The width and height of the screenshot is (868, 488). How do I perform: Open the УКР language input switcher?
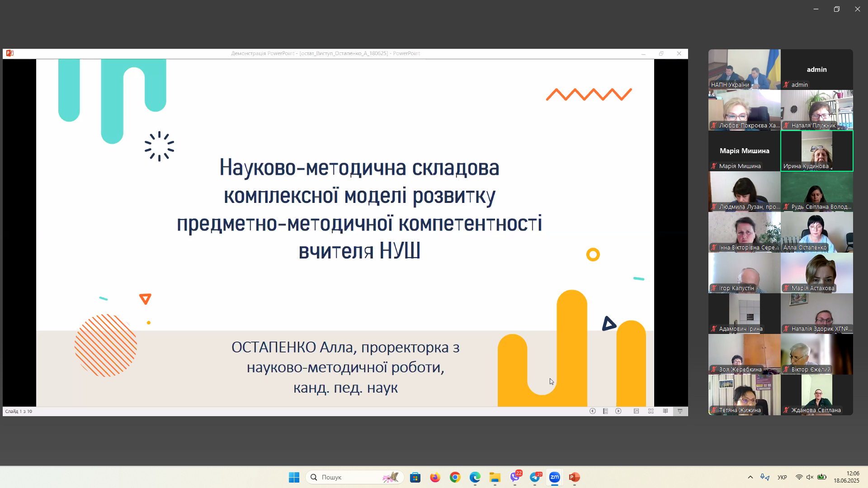coord(782,477)
